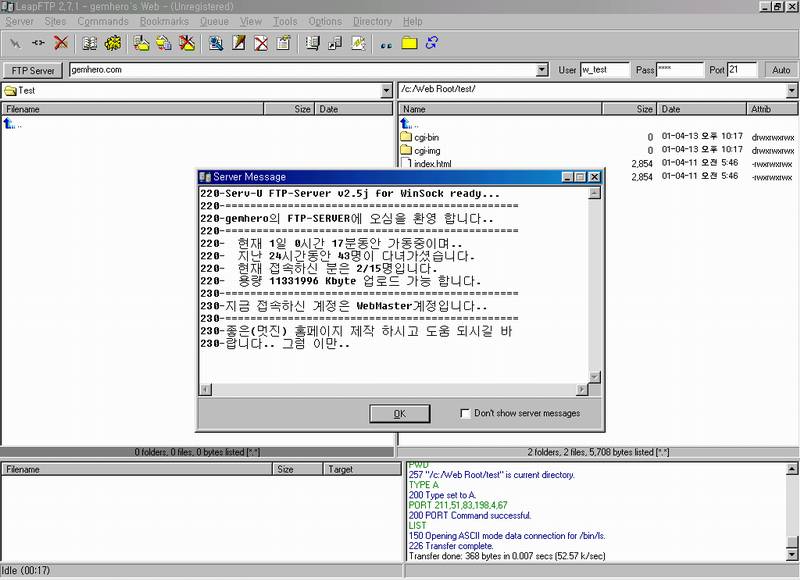This screenshot has height=580, width=800.
Task: Open the Bookmarks menu
Action: tap(164, 21)
